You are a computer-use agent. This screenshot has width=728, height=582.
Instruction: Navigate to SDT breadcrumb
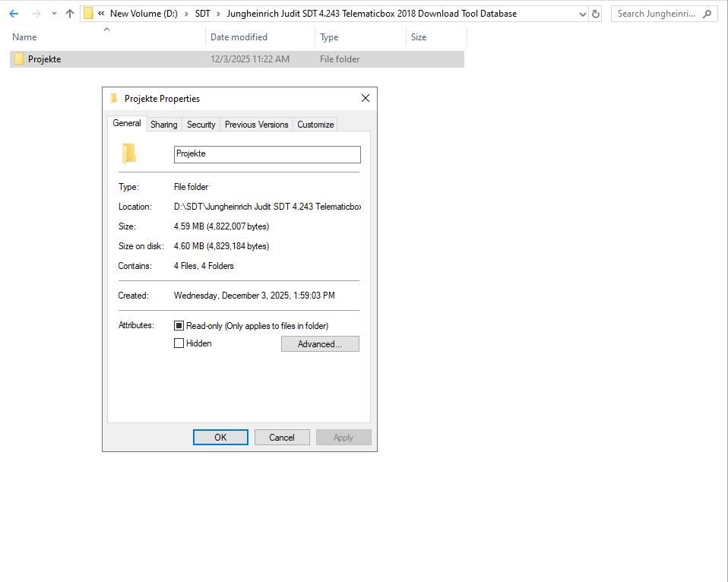click(x=202, y=14)
